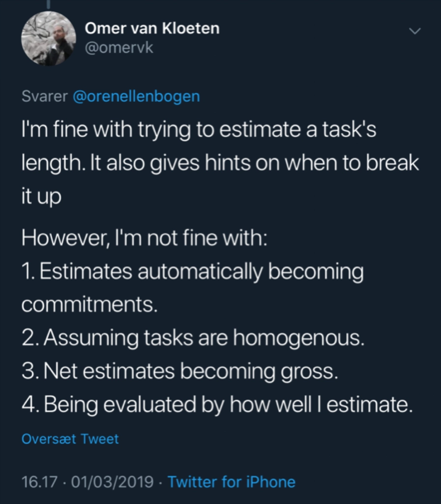Click the 01/03/2019 tweet date
Image resolution: width=441 pixels, height=504 pixels.
pos(112,482)
